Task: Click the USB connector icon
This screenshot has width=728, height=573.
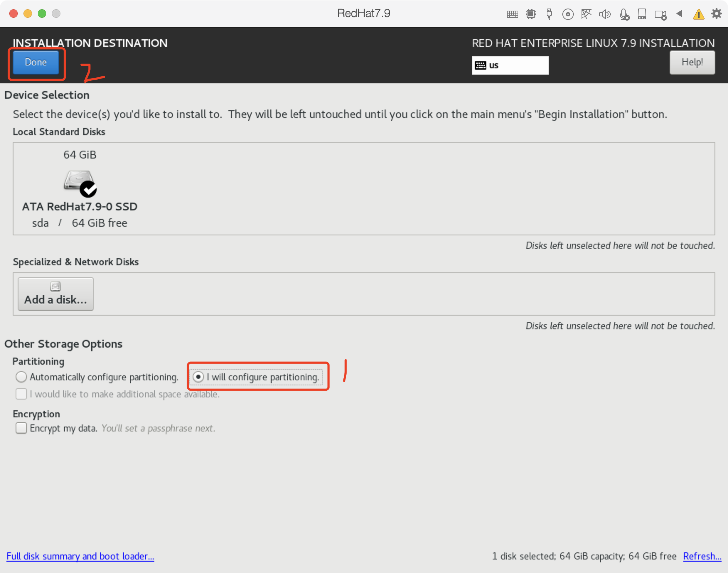Action: [549, 14]
